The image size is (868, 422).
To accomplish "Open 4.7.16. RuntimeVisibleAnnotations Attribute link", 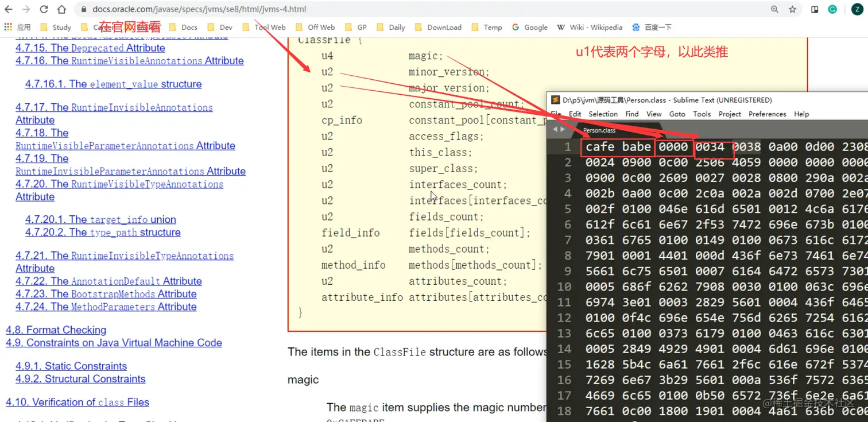I will coord(130,60).
